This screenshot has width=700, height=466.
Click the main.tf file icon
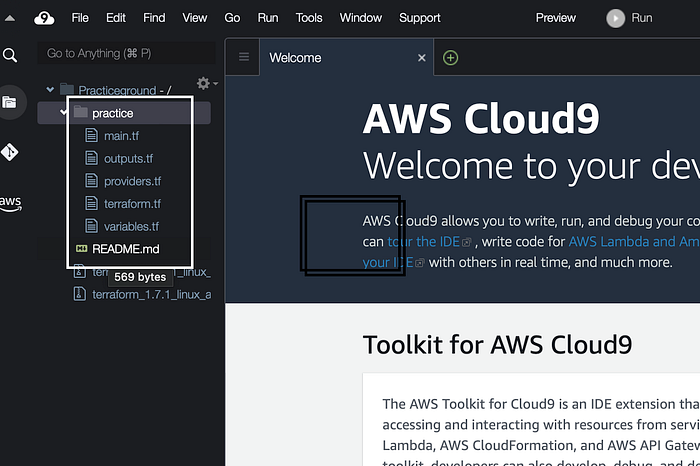92,135
